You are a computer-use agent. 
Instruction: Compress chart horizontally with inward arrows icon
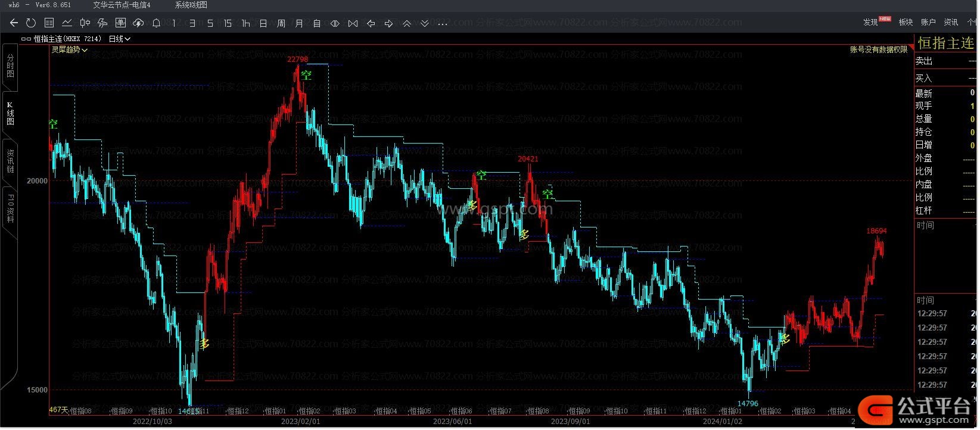(353, 23)
